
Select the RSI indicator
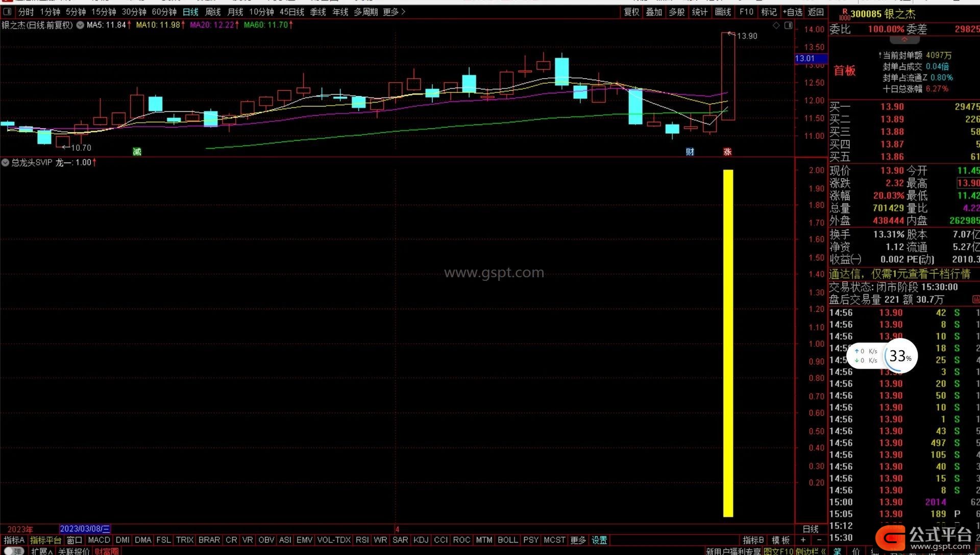pos(362,540)
